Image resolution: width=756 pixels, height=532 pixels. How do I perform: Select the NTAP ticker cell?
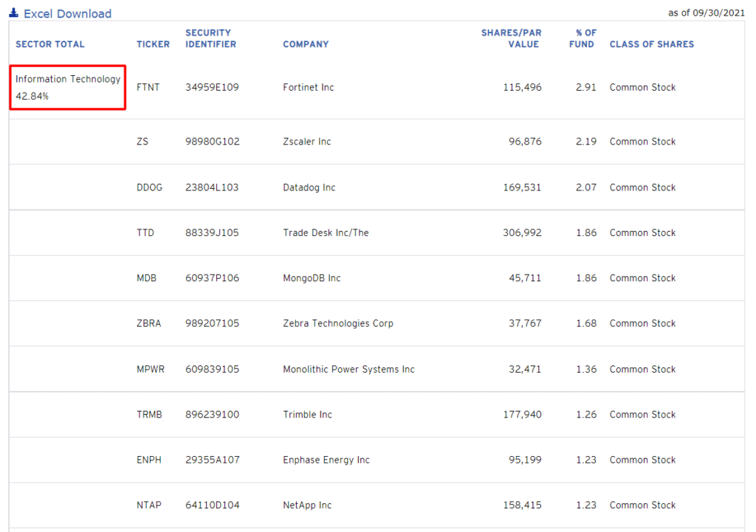coord(148,505)
